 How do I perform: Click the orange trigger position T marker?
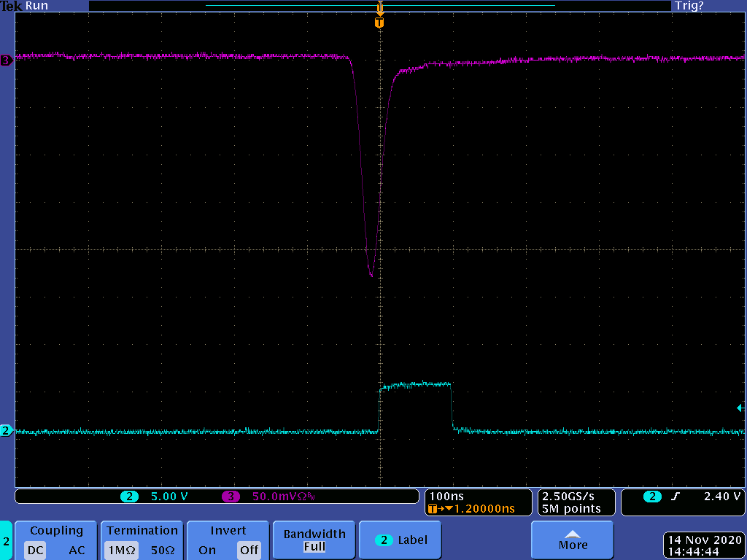379,23
